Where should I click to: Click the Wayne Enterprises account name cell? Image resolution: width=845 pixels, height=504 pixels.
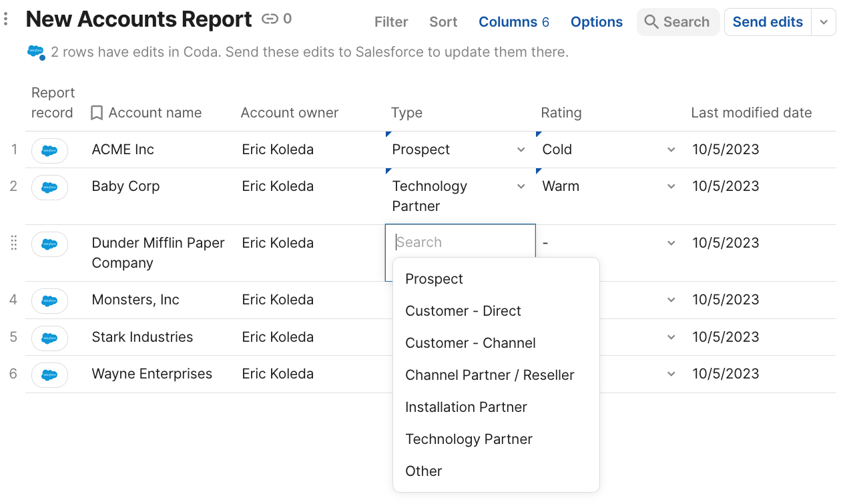[152, 374]
